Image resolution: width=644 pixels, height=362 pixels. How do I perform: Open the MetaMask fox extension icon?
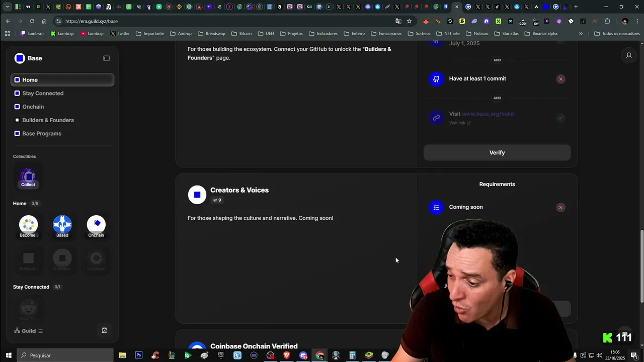(x=426, y=21)
